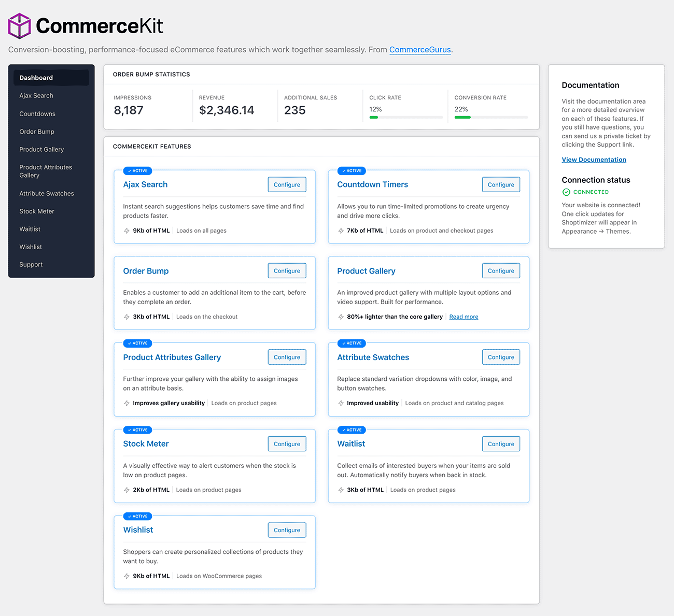Click the Connection status heading

click(x=596, y=180)
